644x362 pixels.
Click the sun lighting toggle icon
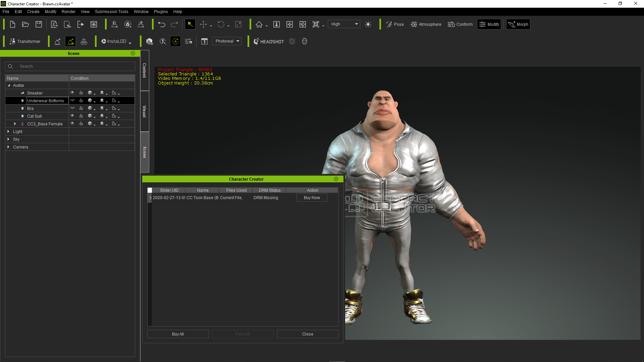tap(368, 24)
